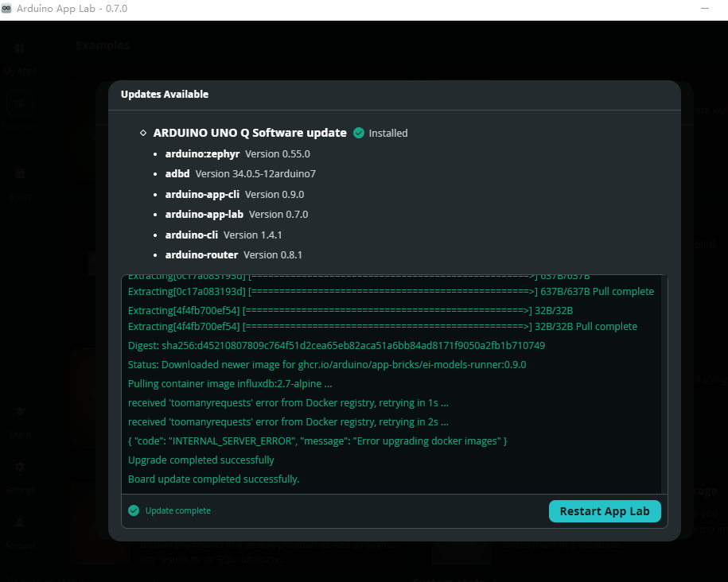Click the Arduino App Lab title bar icon
Screen dimensions: 728x582
[6, 9]
